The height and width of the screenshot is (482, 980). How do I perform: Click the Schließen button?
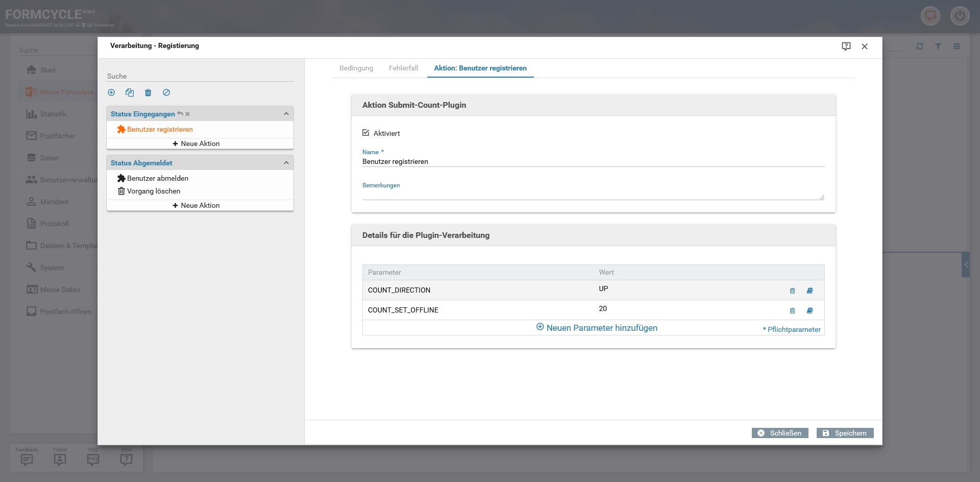point(779,433)
